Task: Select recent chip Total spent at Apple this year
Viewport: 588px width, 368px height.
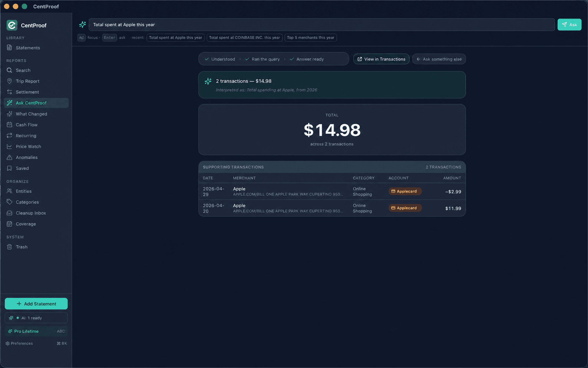Action: 175,37
